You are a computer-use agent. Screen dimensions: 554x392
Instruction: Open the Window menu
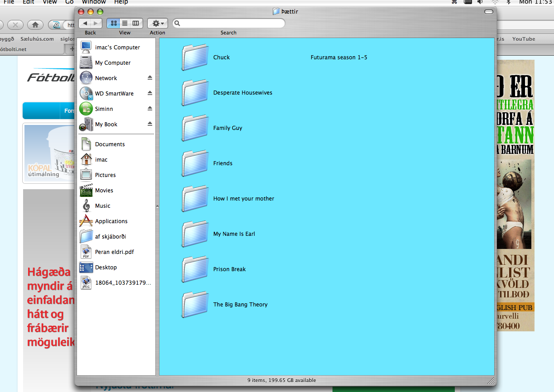pos(94,3)
